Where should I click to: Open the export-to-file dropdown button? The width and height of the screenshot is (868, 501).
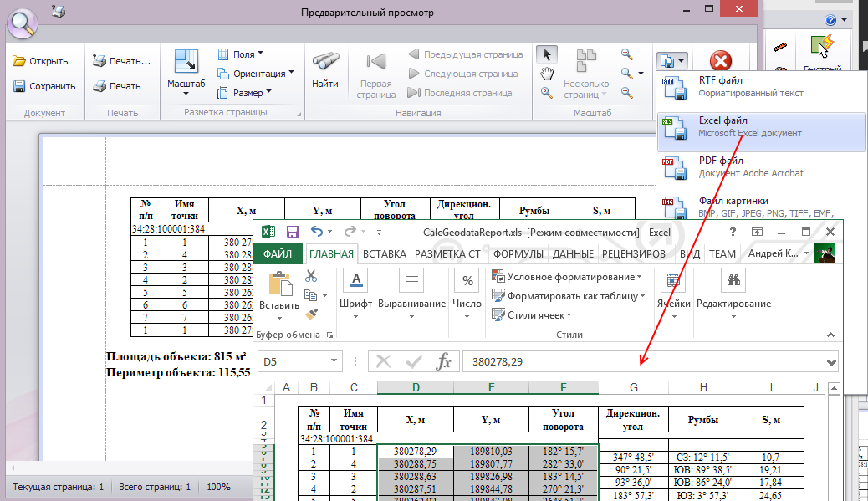click(672, 60)
